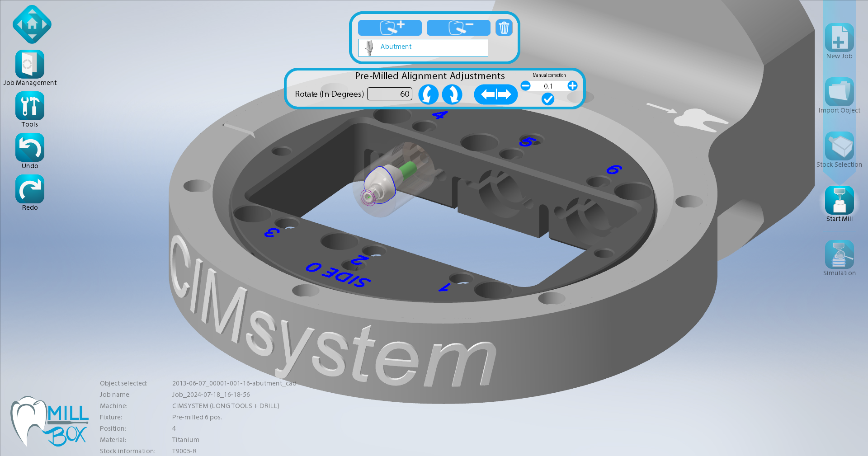868x456 pixels.
Task: Open Import Object
Action: pyautogui.click(x=839, y=92)
